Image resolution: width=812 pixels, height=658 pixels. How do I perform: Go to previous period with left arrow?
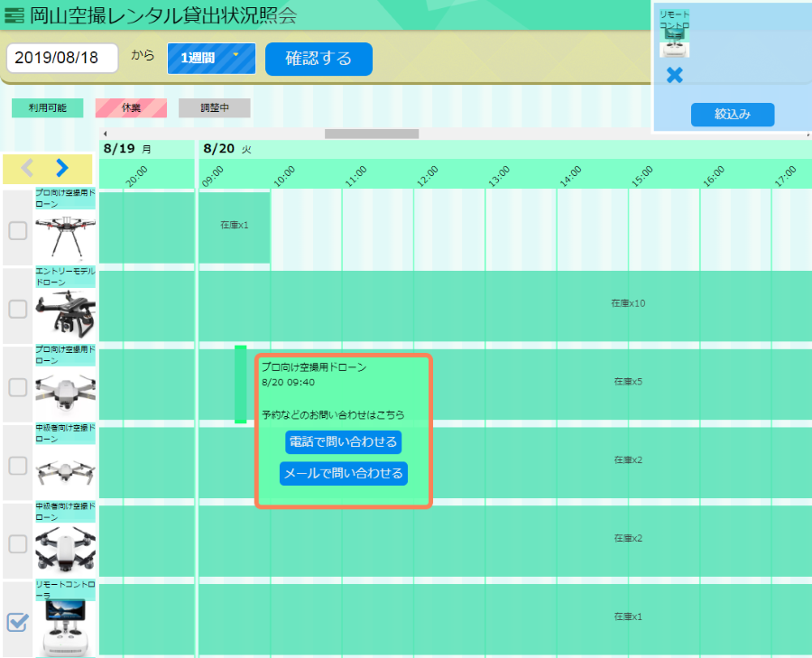pyautogui.click(x=28, y=168)
